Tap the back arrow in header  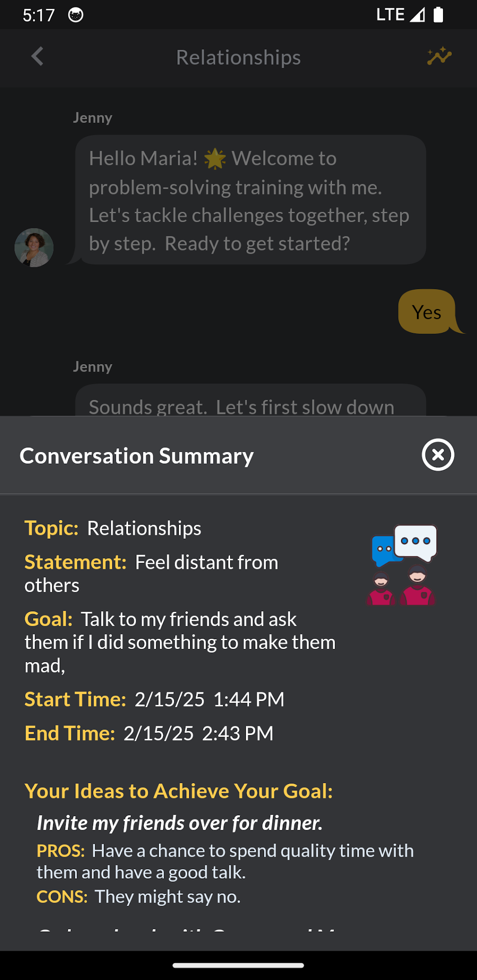(x=37, y=57)
